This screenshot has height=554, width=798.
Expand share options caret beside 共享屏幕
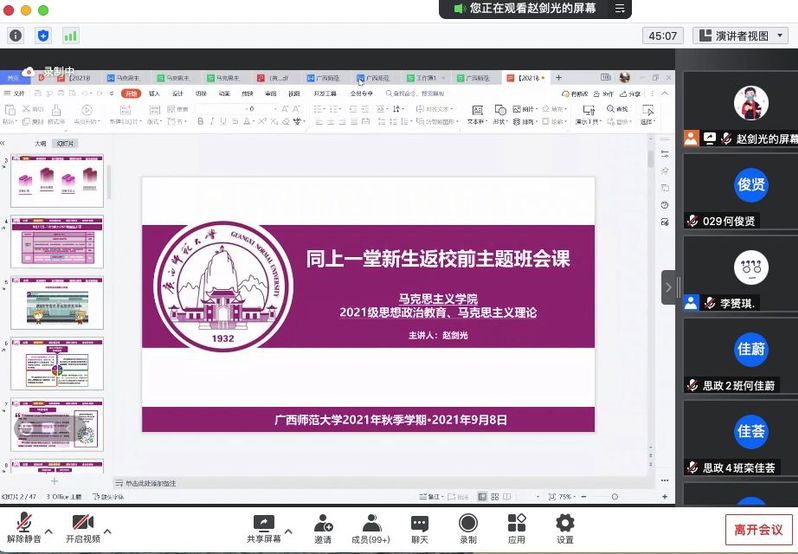pyautogui.click(x=288, y=532)
